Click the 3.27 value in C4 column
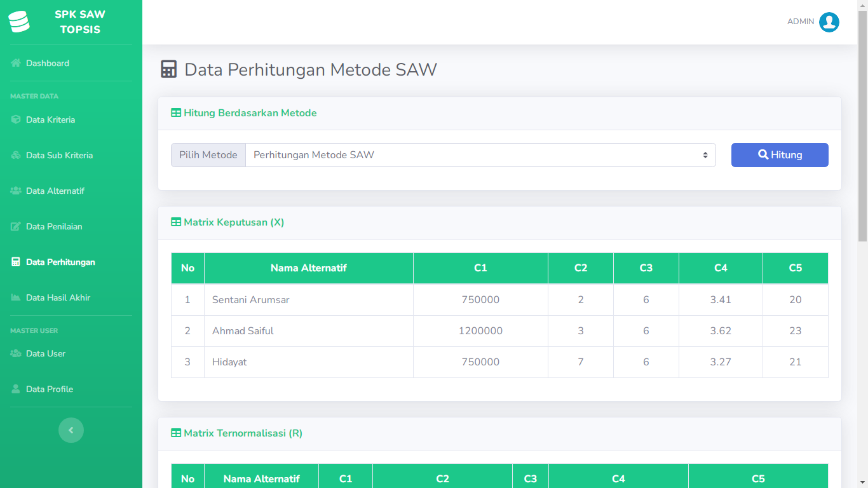868x488 pixels. [721, 362]
